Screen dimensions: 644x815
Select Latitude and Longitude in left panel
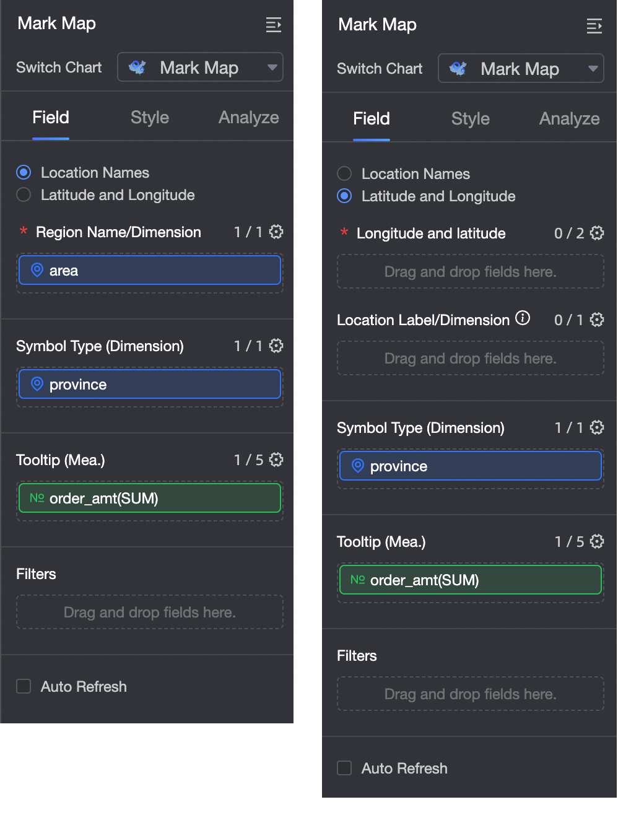coord(24,195)
